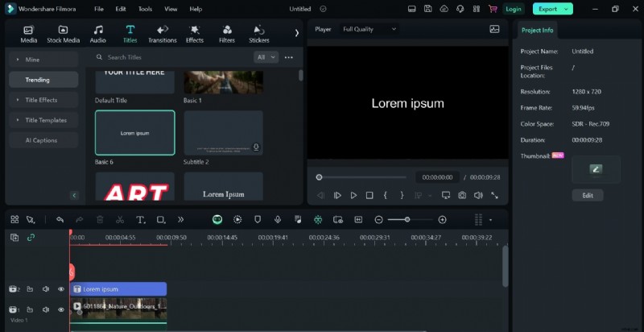
Task: Select the AI Captions category
Action: (43, 140)
